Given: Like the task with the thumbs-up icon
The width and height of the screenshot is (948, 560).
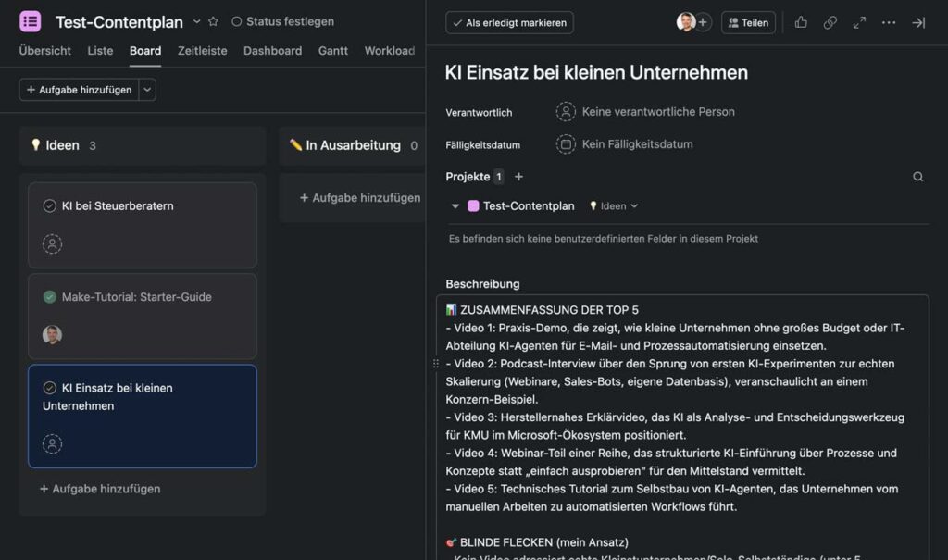Looking at the screenshot, I should tap(801, 22).
